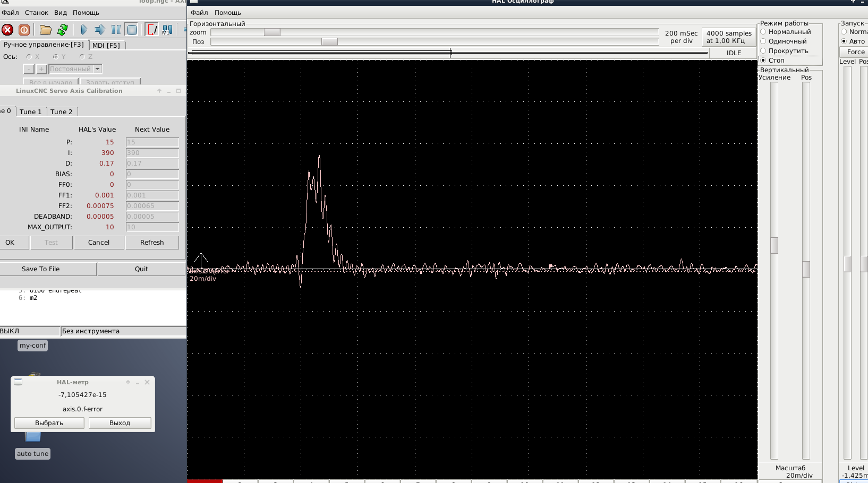The width and height of the screenshot is (868, 483).
Task: Select Авто trigger mode
Action: pos(844,41)
